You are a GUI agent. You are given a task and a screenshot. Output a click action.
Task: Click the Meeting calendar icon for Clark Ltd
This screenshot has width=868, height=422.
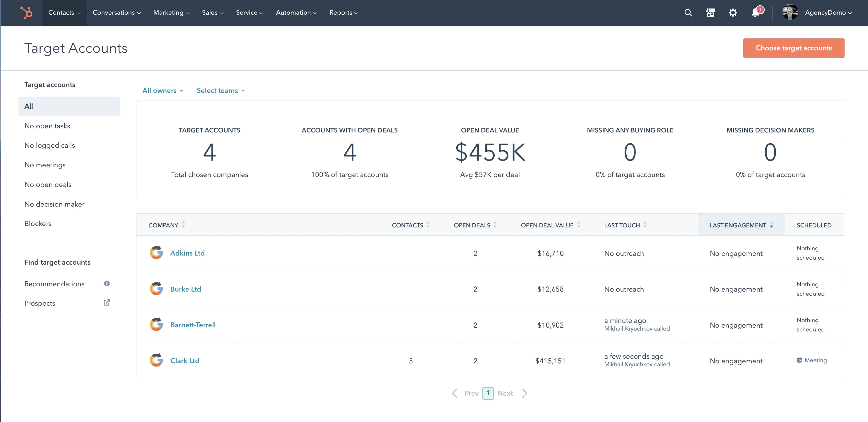tap(799, 360)
